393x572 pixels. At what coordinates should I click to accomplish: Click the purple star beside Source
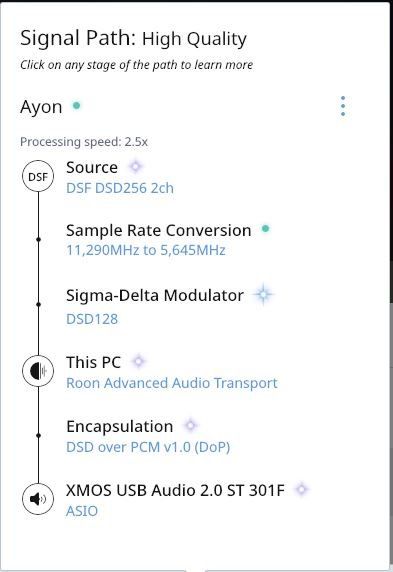[135, 167]
